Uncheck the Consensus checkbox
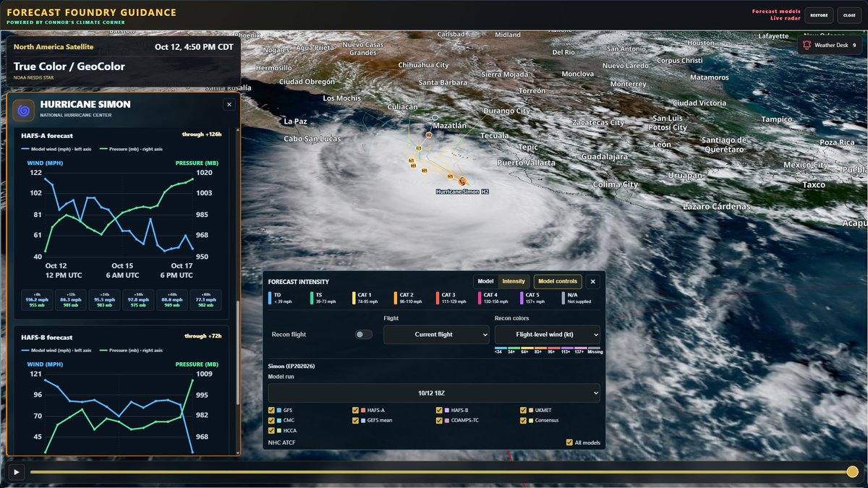This screenshot has height=488, width=868. (x=524, y=420)
